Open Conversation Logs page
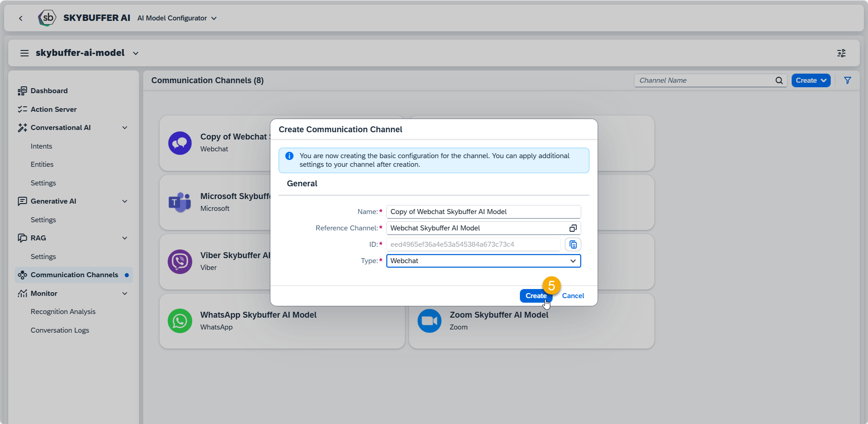 [x=60, y=330]
